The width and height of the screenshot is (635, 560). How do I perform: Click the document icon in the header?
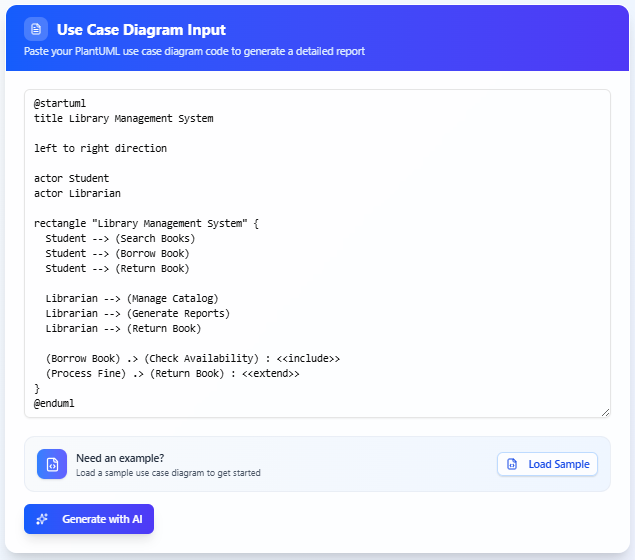click(36, 30)
